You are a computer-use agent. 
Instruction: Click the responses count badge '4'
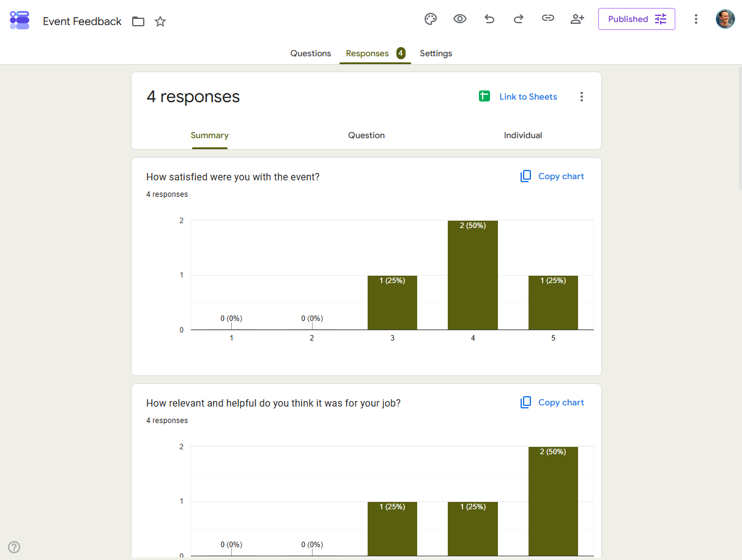401,53
